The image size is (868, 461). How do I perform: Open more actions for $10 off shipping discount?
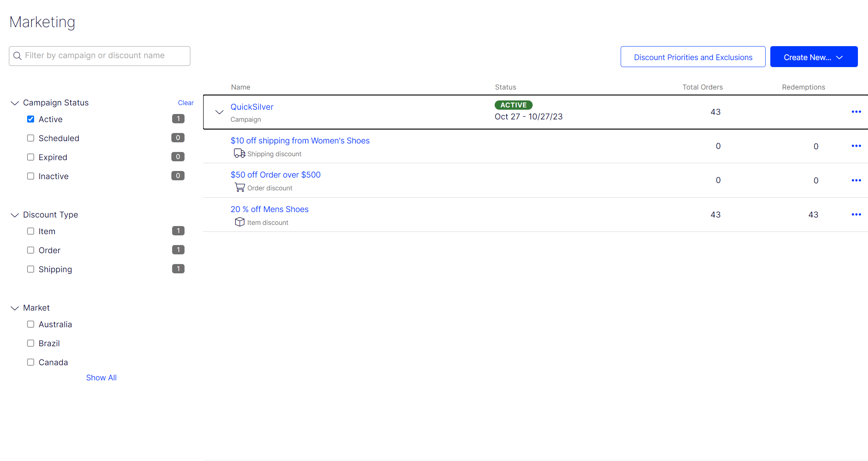(856, 146)
